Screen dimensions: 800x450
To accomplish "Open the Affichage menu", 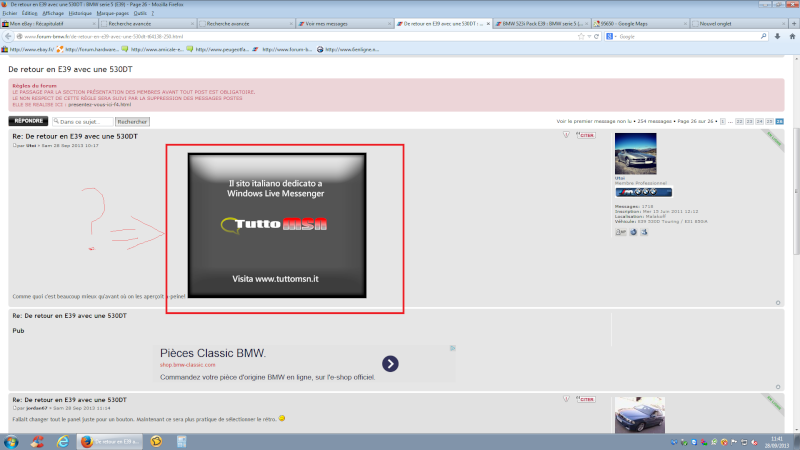I will pos(53,13).
